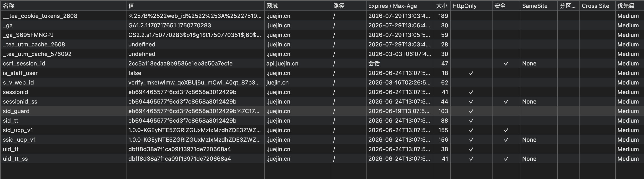The width and height of the screenshot is (644, 179).
Task: Click the Medium priority of _ga row
Action: pyautogui.click(x=628, y=25)
